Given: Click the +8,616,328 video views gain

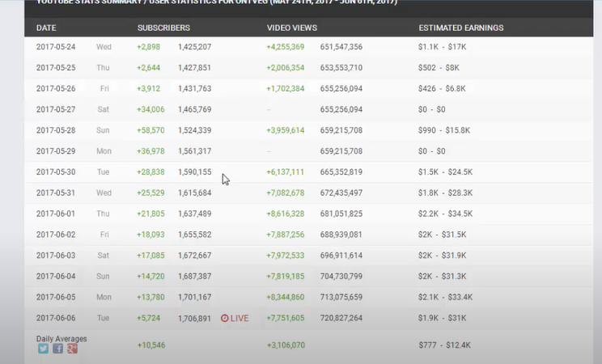Looking at the screenshot, I should point(285,214).
